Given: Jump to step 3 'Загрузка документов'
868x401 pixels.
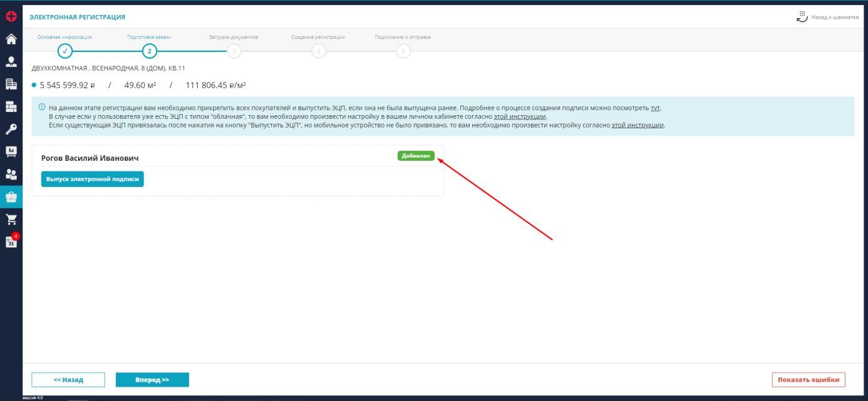Looking at the screenshot, I should [x=234, y=51].
